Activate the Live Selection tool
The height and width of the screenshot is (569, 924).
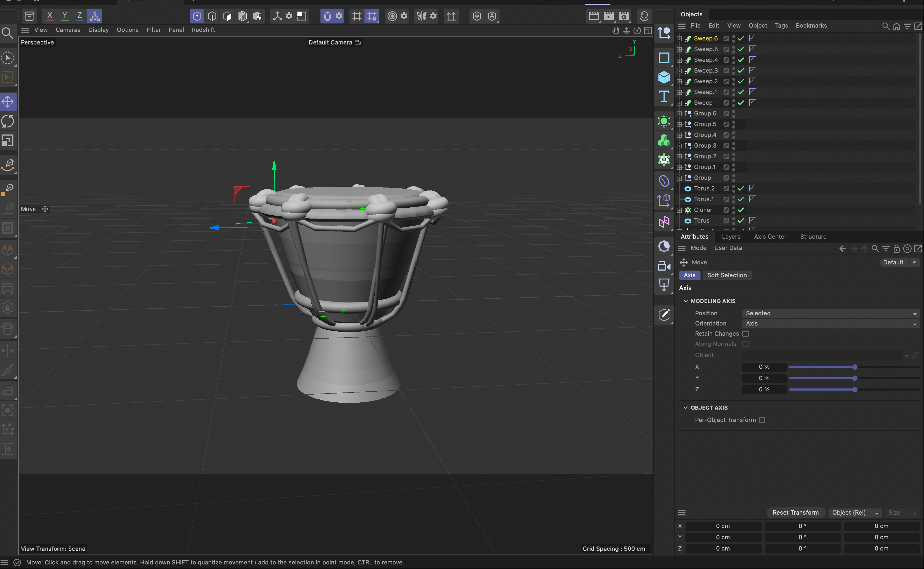click(x=8, y=58)
